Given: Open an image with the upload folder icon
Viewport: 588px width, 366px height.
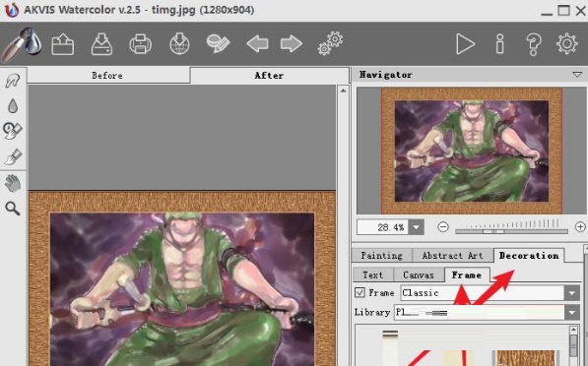Looking at the screenshot, I should [63, 44].
